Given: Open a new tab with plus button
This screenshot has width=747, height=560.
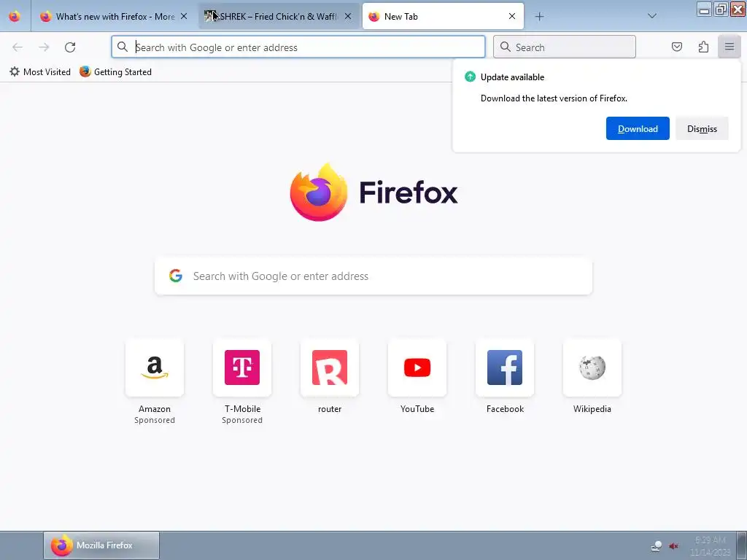Looking at the screenshot, I should point(539,17).
